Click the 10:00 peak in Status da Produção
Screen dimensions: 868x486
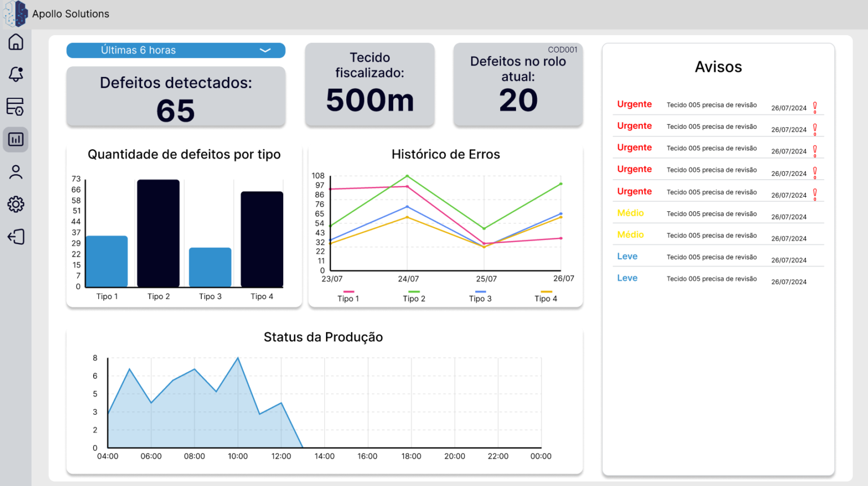(x=238, y=358)
